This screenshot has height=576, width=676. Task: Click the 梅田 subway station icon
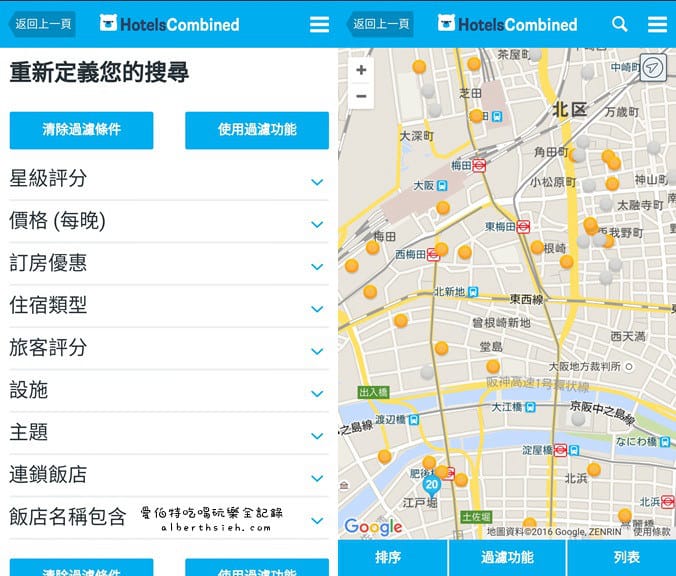point(479,166)
